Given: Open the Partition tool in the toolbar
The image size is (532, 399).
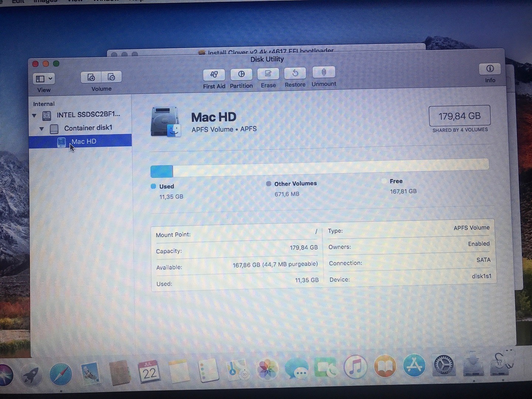Looking at the screenshot, I should [241, 74].
